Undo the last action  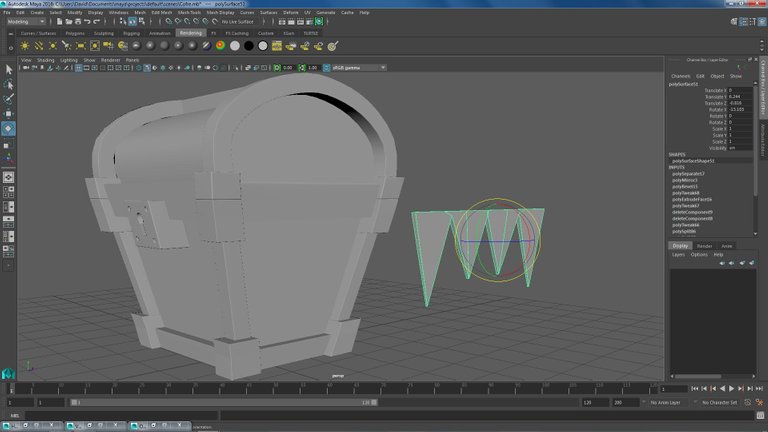(x=87, y=22)
